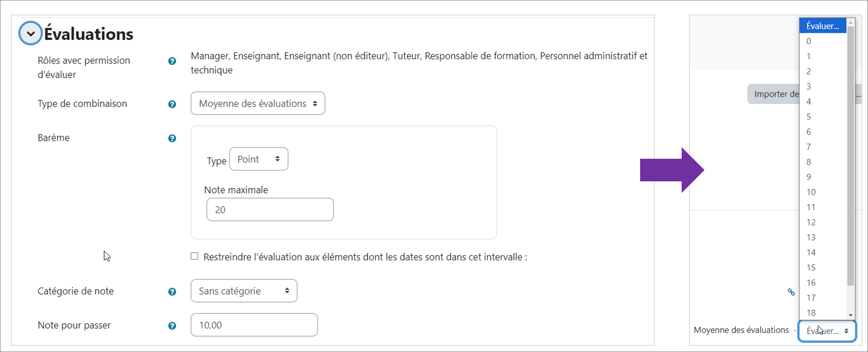Click help icon for Note pour passer

pyautogui.click(x=172, y=326)
